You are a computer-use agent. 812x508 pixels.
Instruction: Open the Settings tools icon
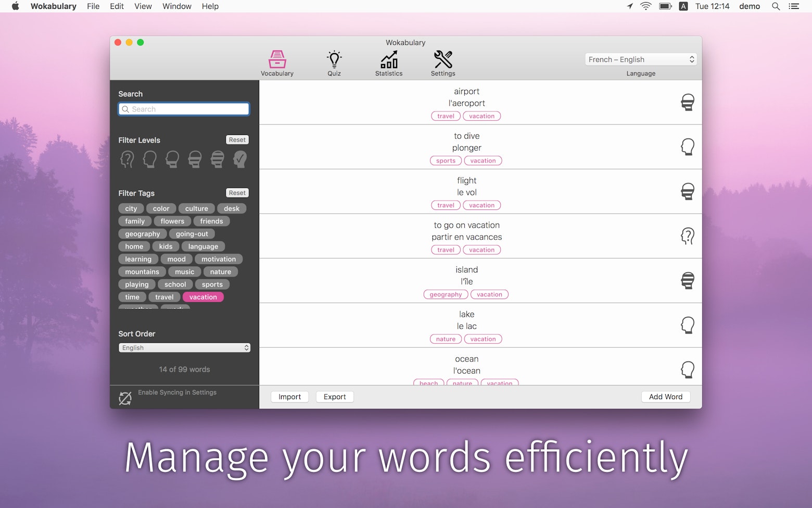click(443, 60)
